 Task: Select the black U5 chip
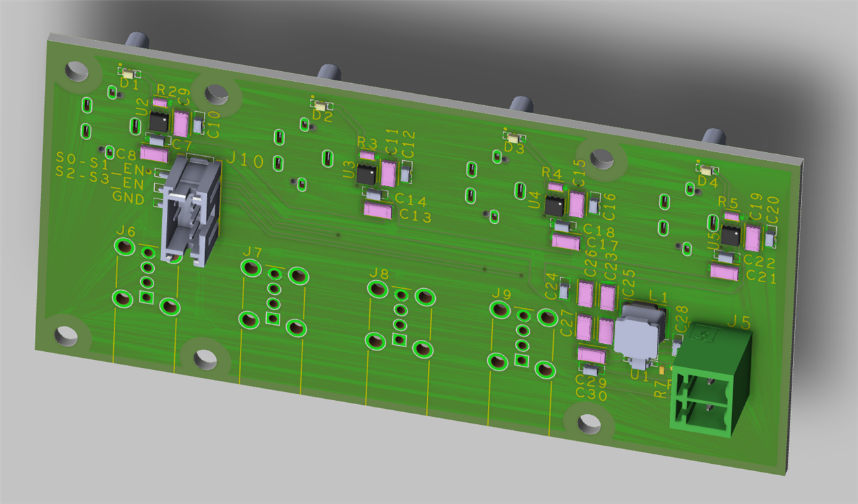(x=730, y=235)
